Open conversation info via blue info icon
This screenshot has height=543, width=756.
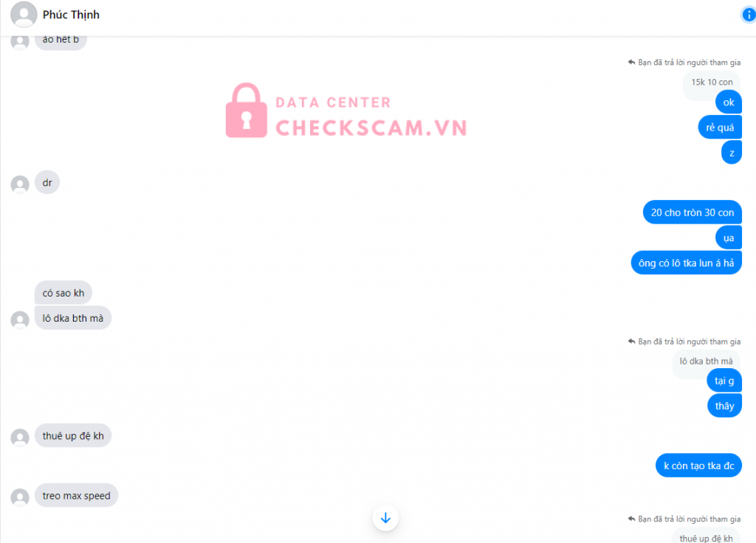click(749, 15)
